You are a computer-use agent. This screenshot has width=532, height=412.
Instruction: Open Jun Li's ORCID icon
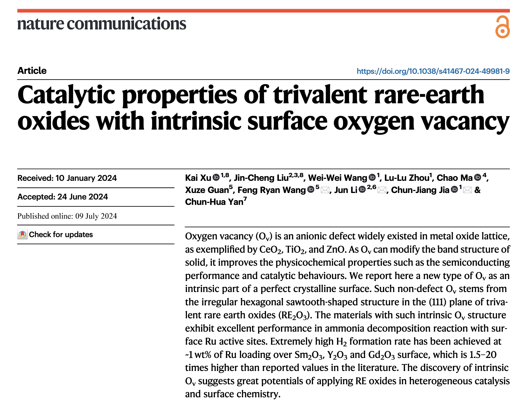click(x=362, y=190)
